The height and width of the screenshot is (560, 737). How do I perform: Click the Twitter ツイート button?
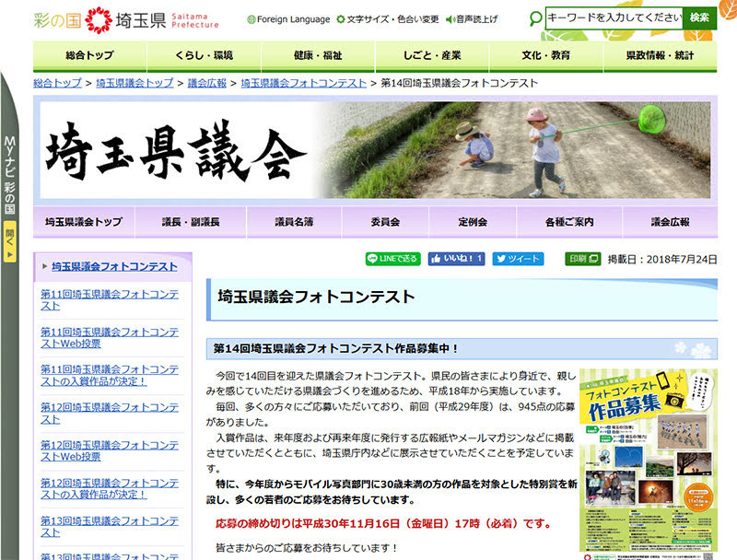click(518, 259)
